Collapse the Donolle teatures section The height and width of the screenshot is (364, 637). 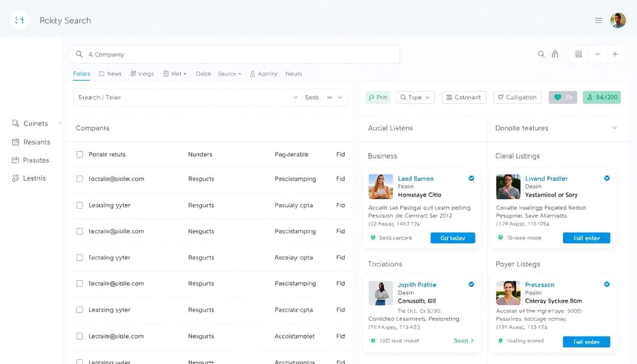point(615,128)
